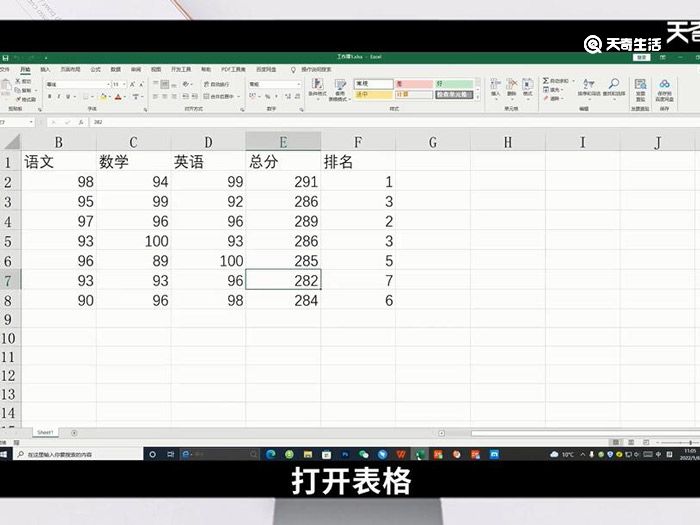Select cell E2 containing 291
700x525 pixels.
click(x=283, y=182)
